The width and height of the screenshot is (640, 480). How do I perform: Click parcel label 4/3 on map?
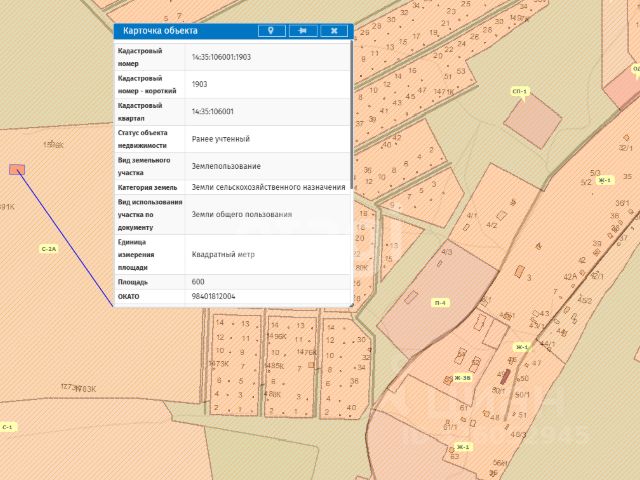[447, 252]
